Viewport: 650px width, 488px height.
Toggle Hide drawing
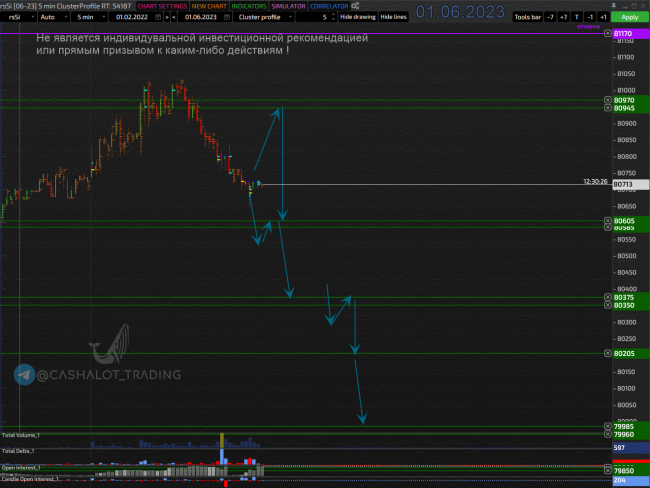click(x=358, y=17)
